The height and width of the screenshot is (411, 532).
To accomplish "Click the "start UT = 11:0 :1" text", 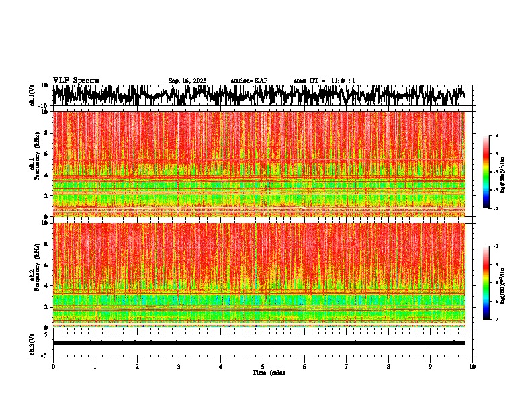I will tap(324, 81).
